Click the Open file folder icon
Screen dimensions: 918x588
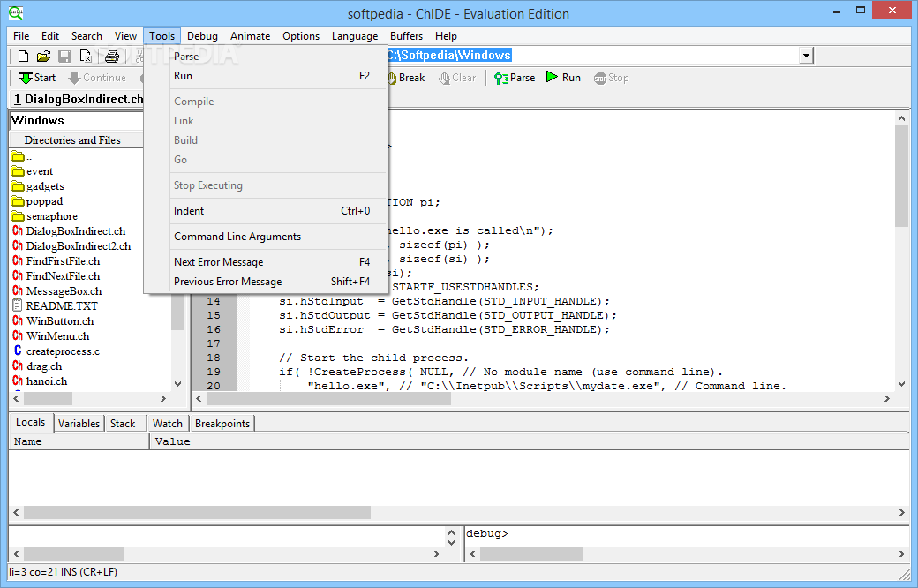(43, 57)
